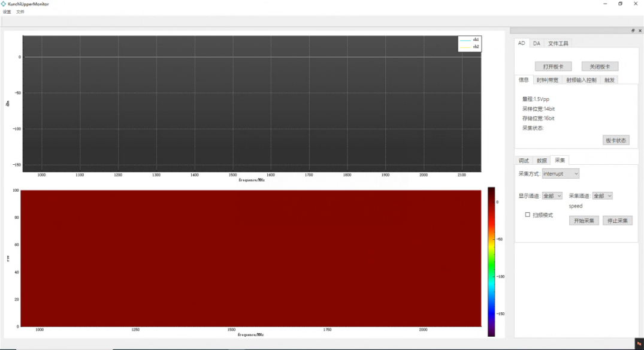Click the speed label
644x350 pixels.
(576, 206)
